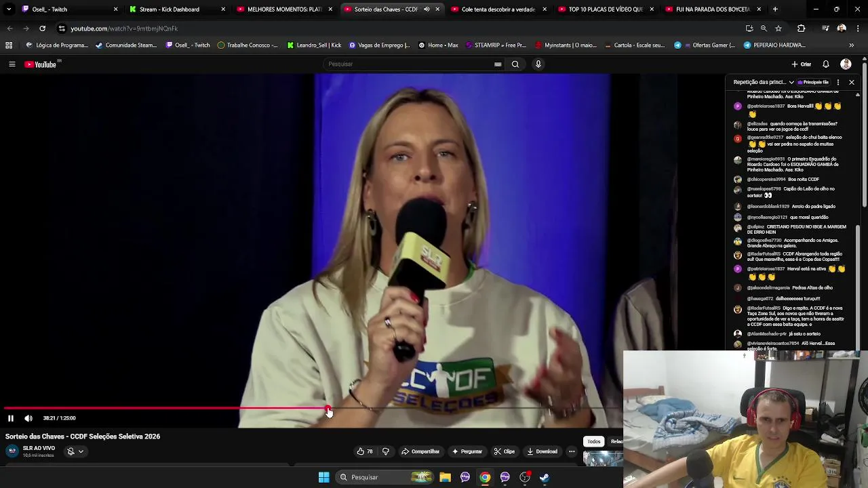This screenshot has height=488, width=868.
Task: Click the Perguntar ask button
Action: [467, 451]
